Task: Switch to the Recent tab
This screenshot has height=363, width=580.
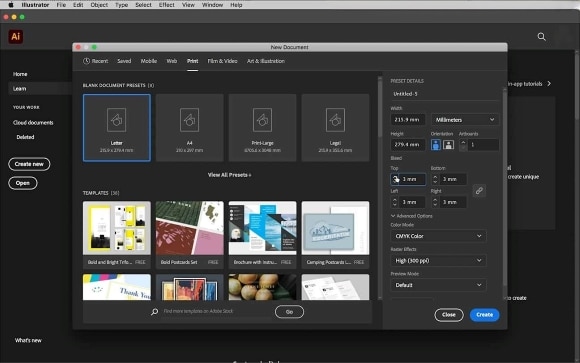Action: 95,61
